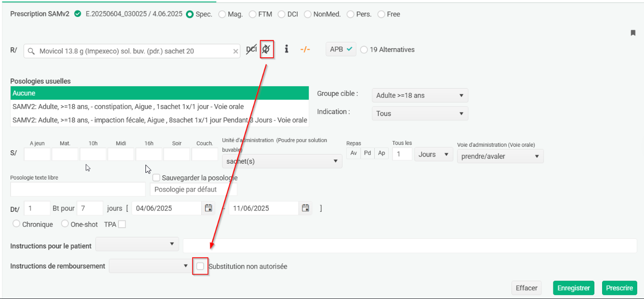Click the Enregistrer button
This screenshot has width=644, height=299.
click(574, 288)
